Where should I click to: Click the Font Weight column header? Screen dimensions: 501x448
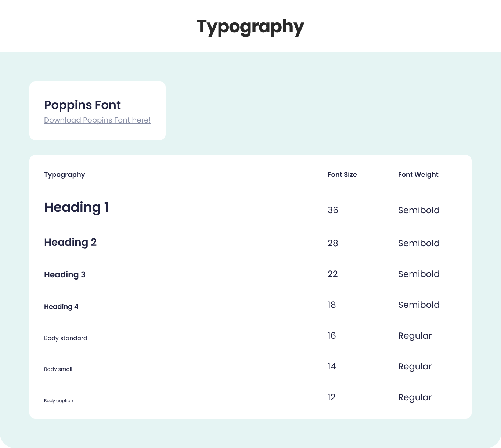coord(418,175)
